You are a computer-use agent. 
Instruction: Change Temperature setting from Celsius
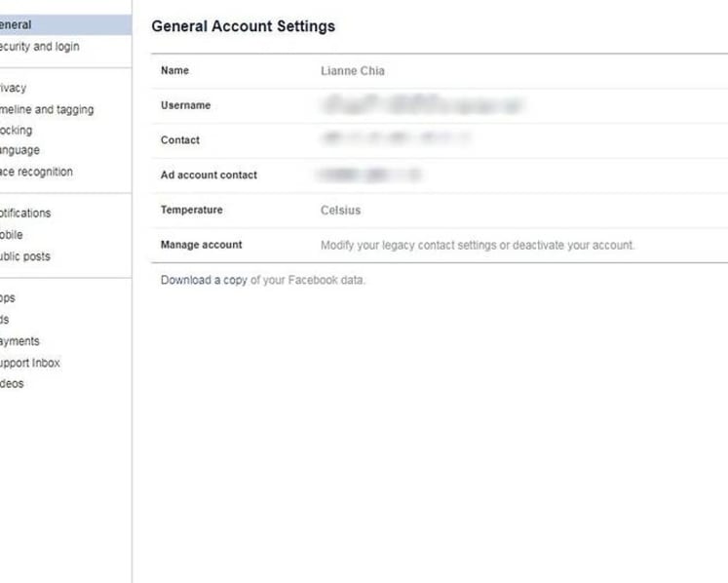point(440,211)
